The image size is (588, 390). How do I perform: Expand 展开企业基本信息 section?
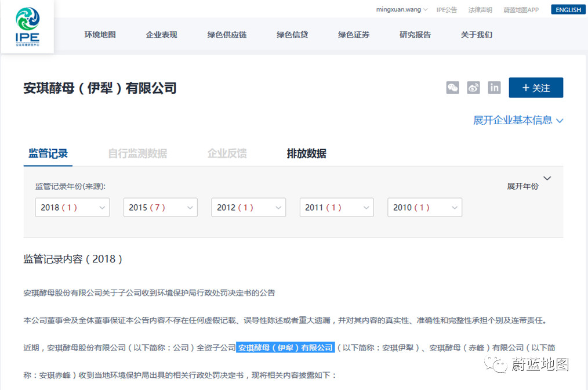point(518,120)
